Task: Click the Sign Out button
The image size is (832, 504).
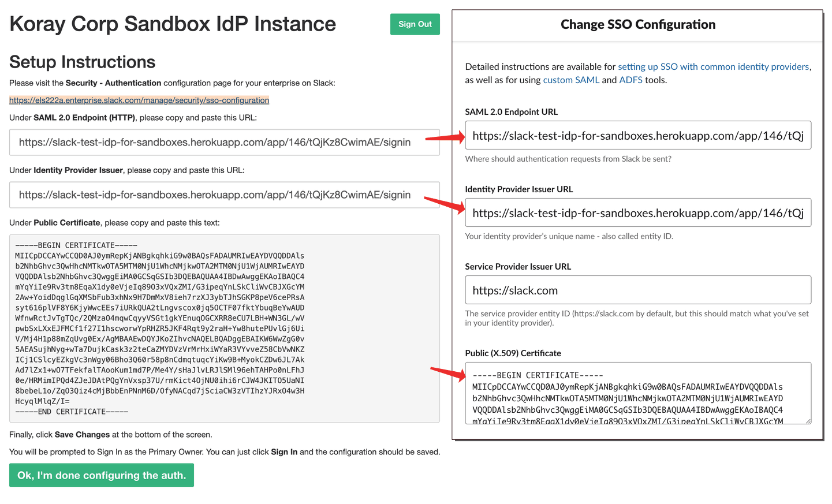Action: (415, 24)
